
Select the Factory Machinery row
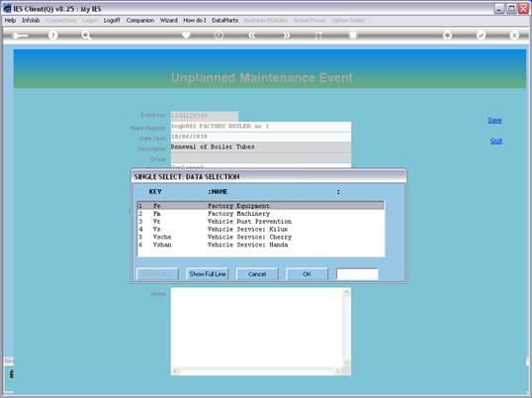[261, 214]
